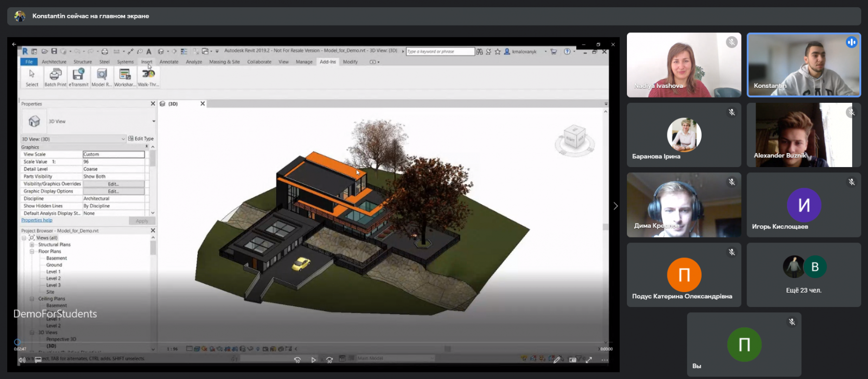868x379 pixels.
Task: Click the Edit Type button
Action: pyautogui.click(x=141, y=139)
